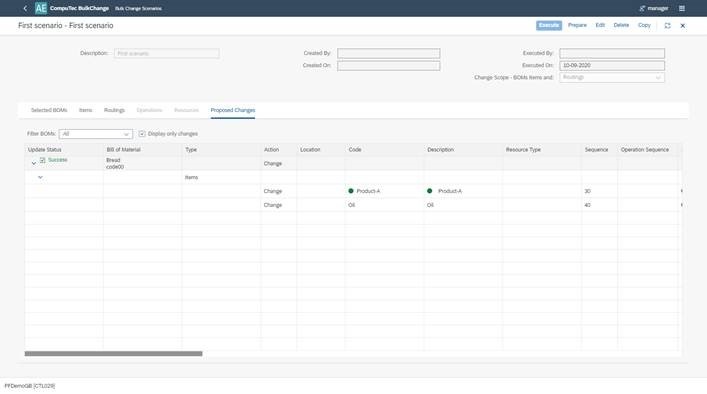Collapse the Items group row
This screenshot has width=707, height=394.
pyautogui.click(x=40, y=177)
